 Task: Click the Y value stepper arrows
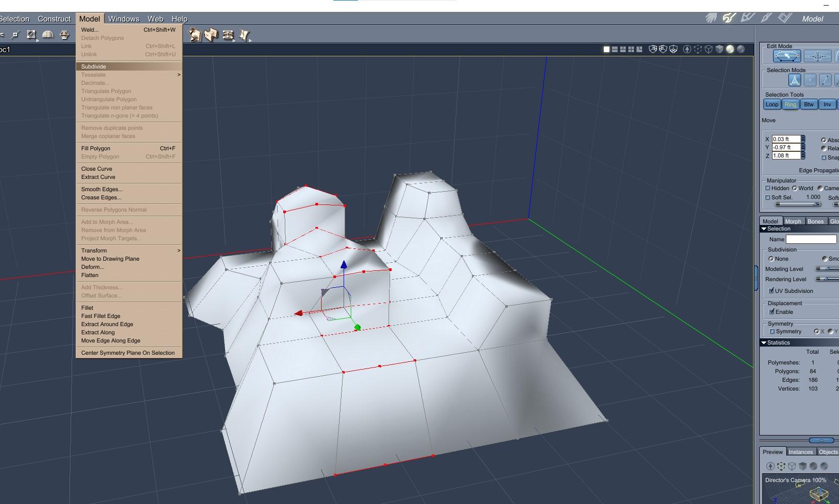click(803, 147)
